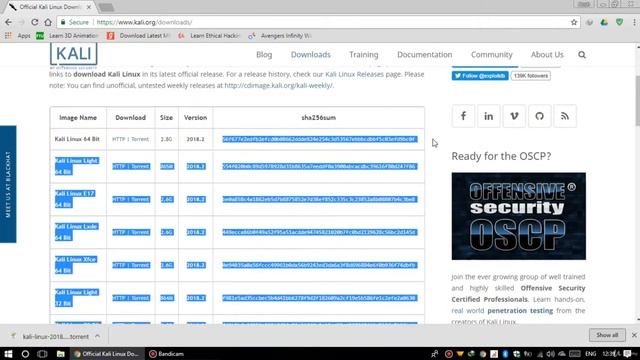Reload the Kali downloads page
This screenshot has height=360, width=640.
(35, 22)
